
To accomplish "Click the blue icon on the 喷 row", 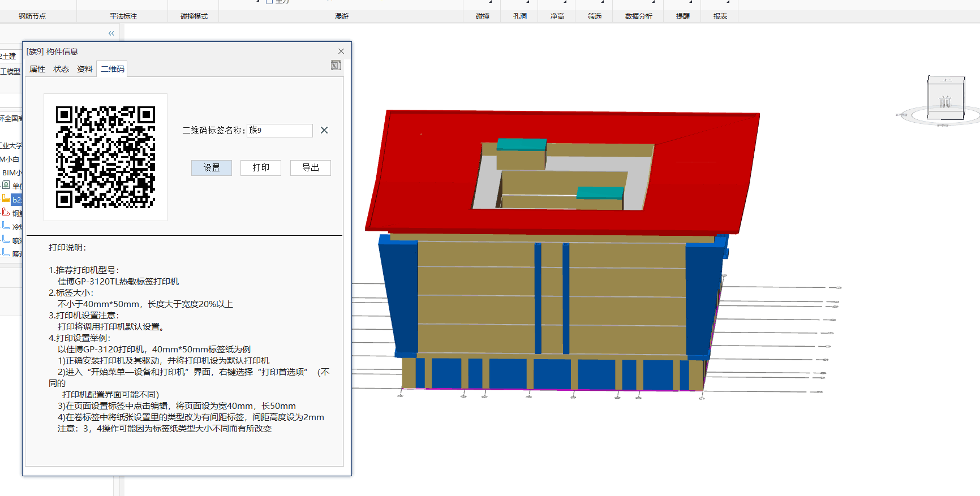I will [6, 239].
